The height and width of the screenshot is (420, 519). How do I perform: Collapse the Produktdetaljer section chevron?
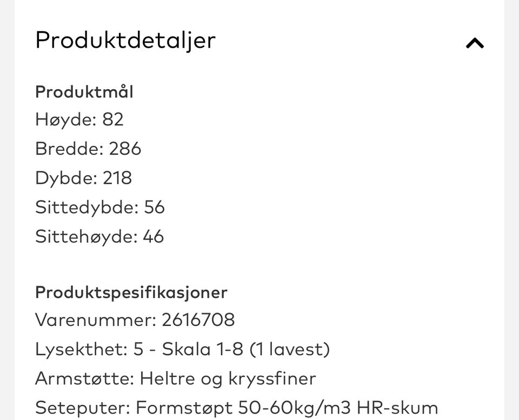click(475, 43)
